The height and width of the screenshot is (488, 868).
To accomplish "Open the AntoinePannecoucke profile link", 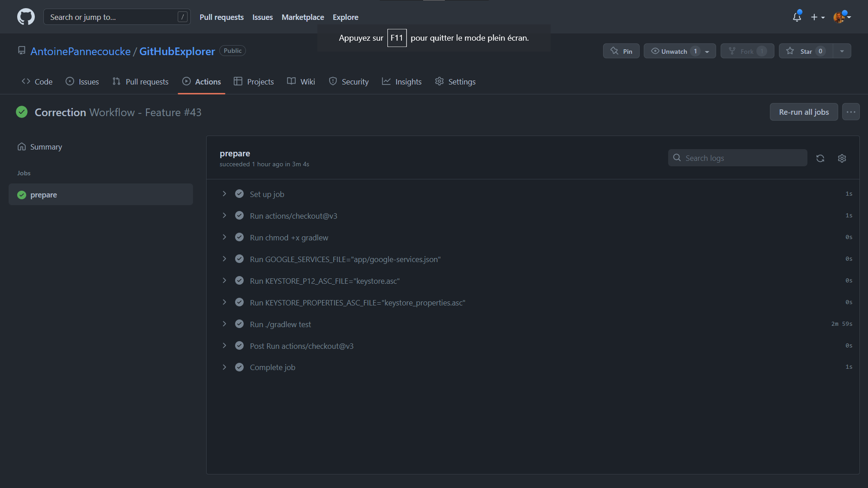I will pos(80,51).
